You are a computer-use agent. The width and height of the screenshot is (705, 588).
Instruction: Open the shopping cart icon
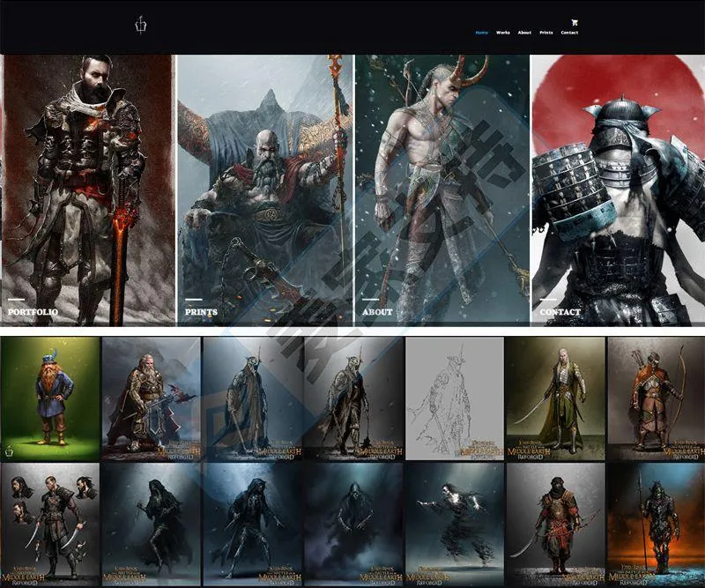pos(575,22)
